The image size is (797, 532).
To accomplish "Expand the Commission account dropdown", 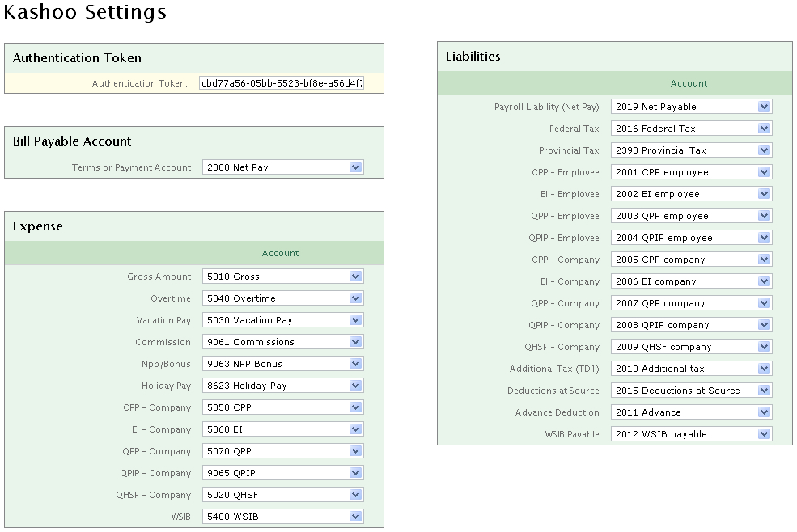I will point(282,342).
